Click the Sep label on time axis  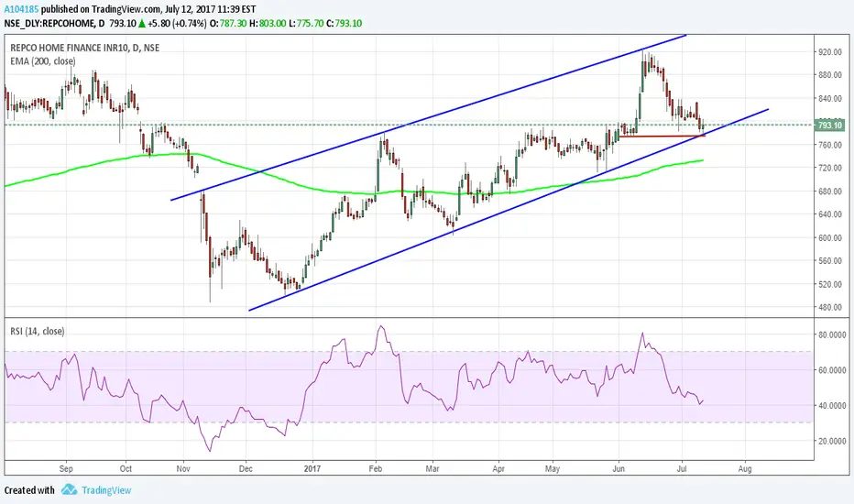[66, 468]
